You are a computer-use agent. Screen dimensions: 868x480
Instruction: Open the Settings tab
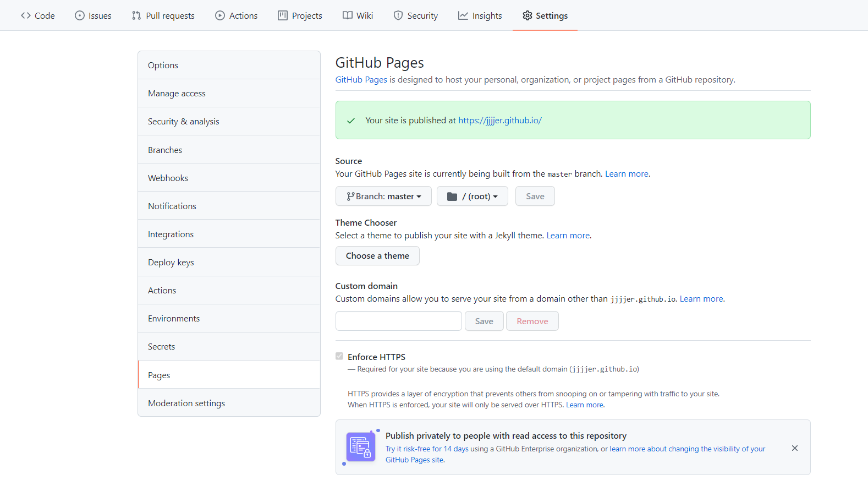545,15
